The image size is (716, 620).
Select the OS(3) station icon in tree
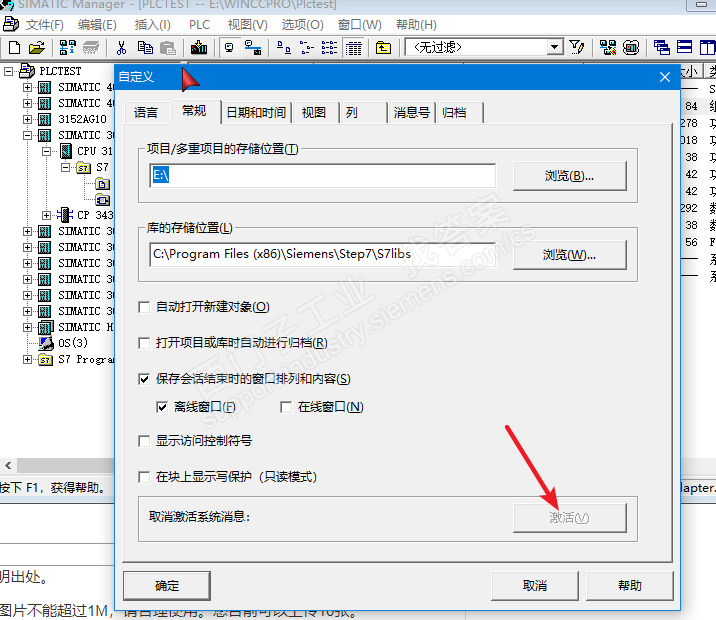tap(46, 343)
